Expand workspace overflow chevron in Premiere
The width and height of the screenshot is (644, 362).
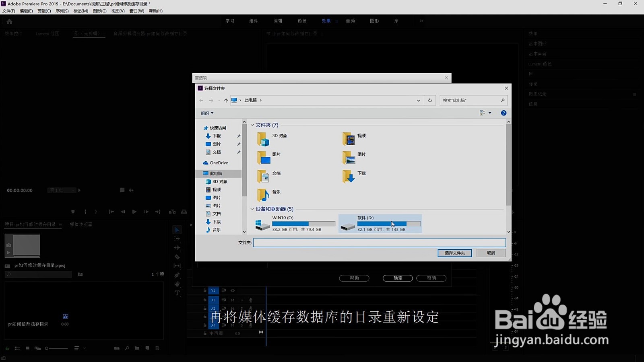[421, 21]
